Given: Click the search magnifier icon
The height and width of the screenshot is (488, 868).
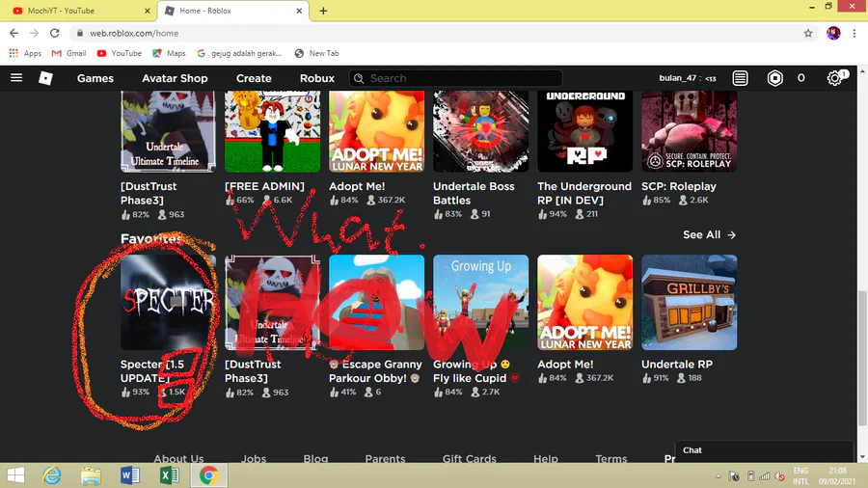Looking at the screenshot, I should 359,78.
